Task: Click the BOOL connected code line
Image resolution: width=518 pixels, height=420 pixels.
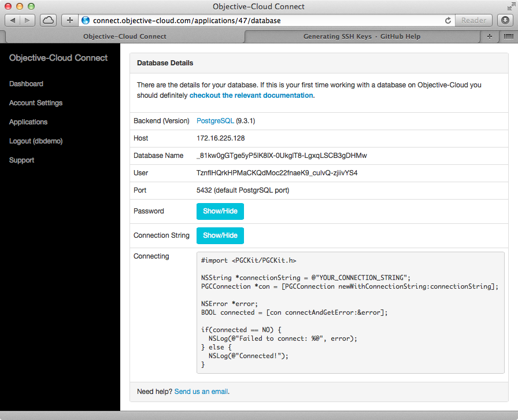Action: [294, 312]
